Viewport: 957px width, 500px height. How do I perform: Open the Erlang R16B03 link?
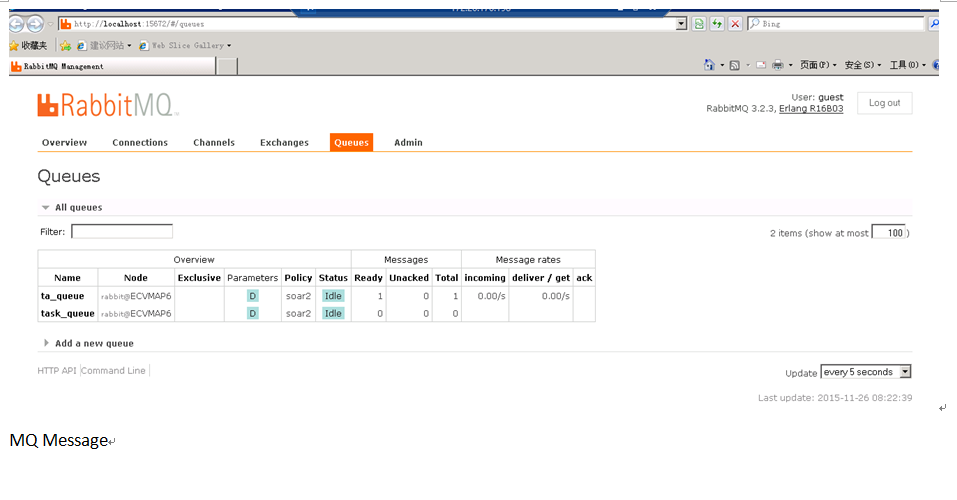pyautogui.click(x=811, y=109)
